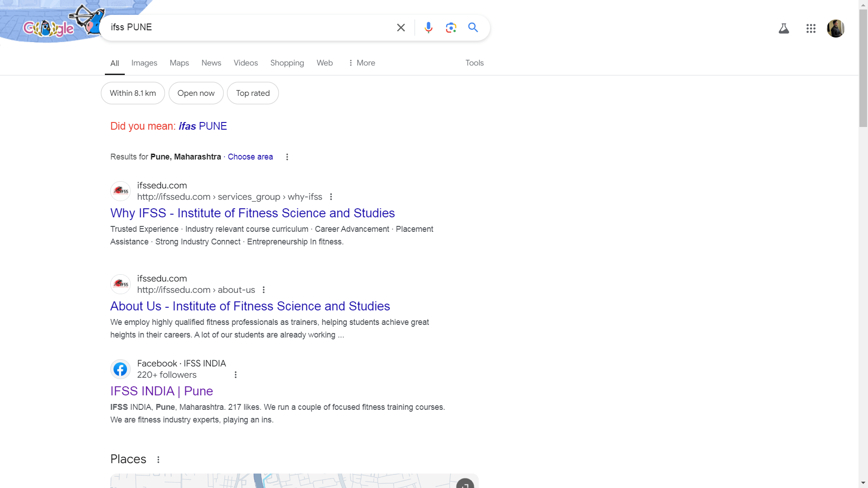Switch to the Maps tab
This screenshot has height=488, width=868.
click(179, 63)
